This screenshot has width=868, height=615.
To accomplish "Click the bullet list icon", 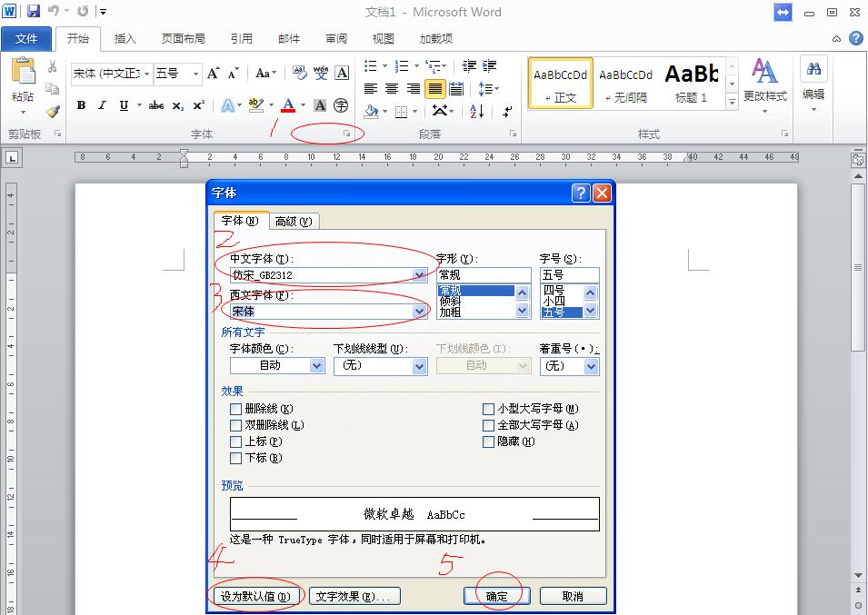I will (x=371, y=66).
